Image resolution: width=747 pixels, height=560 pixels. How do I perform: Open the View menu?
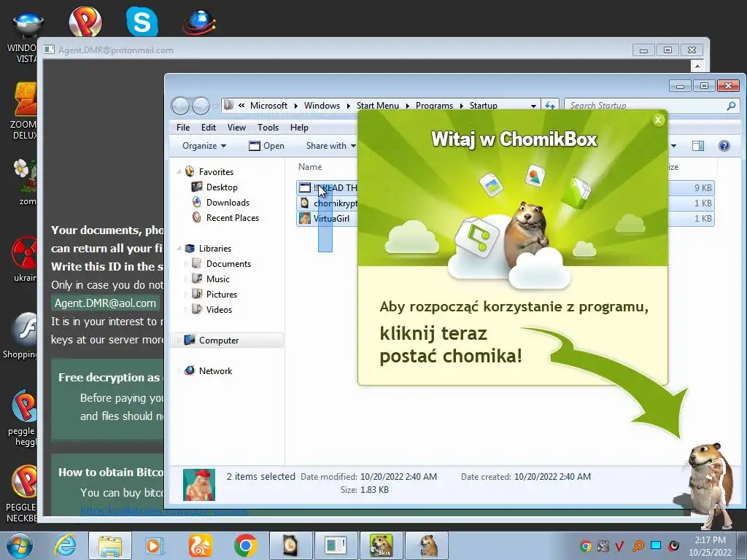(236, 127)
